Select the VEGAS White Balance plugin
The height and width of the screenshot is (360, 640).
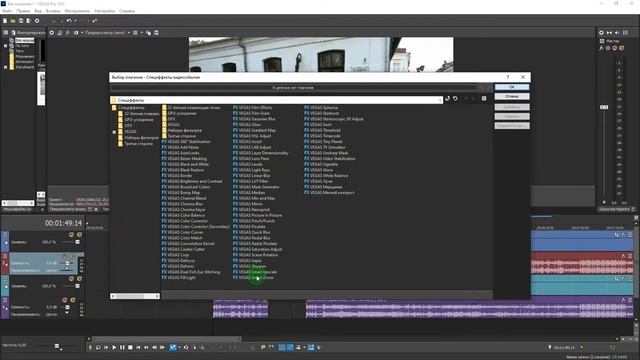(x=326, y=176)
